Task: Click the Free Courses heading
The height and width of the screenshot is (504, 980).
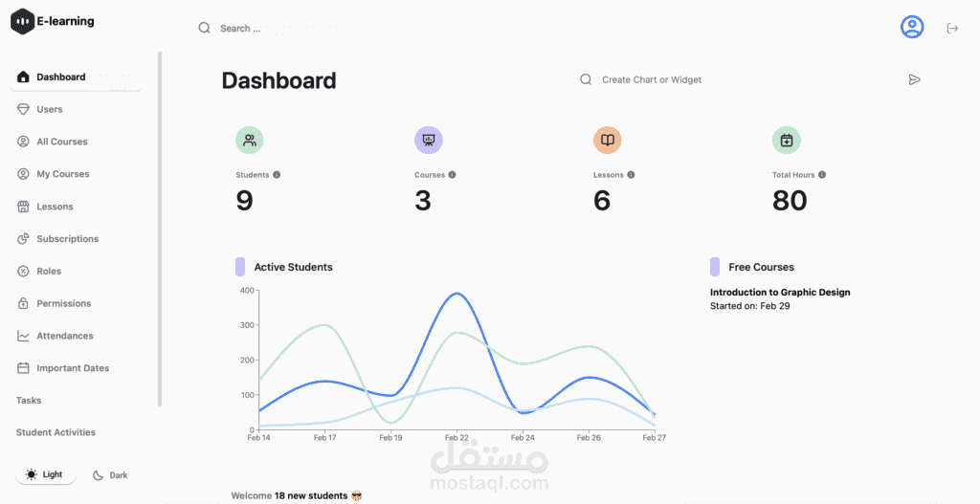Action: [761, 267]
